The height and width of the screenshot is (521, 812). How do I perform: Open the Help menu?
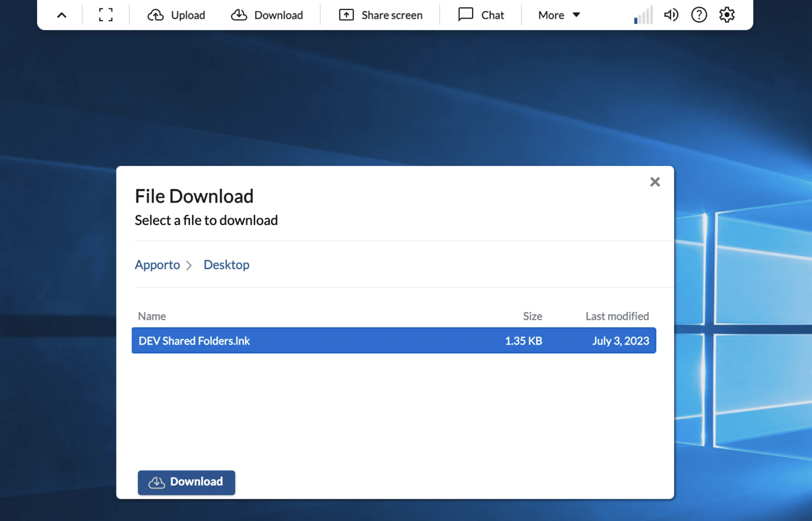pos(699,15)
